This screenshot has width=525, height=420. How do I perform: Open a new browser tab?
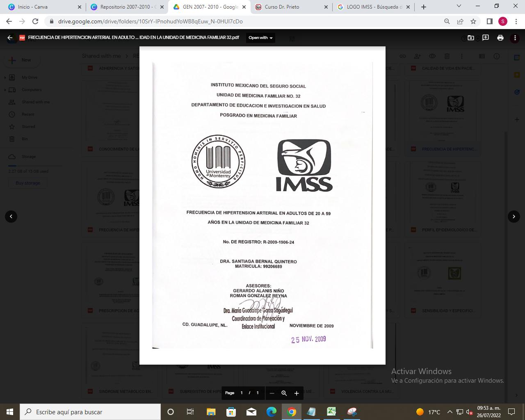(x=424, y=7)
